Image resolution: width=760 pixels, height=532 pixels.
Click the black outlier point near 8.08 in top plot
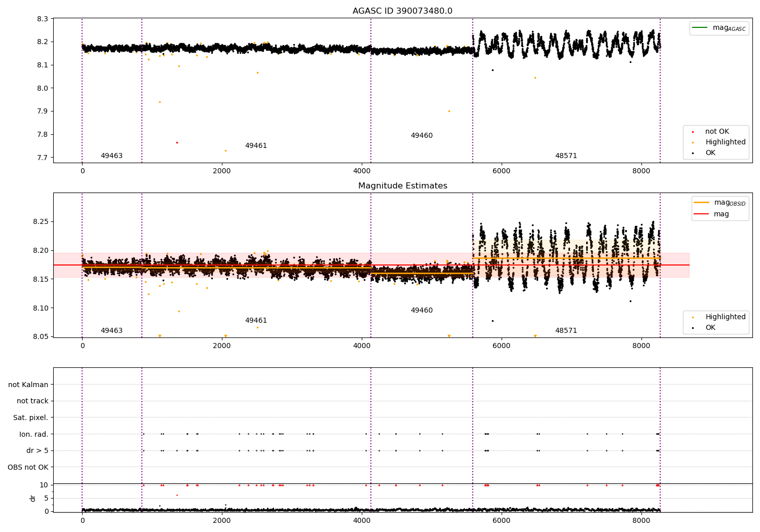492,70
